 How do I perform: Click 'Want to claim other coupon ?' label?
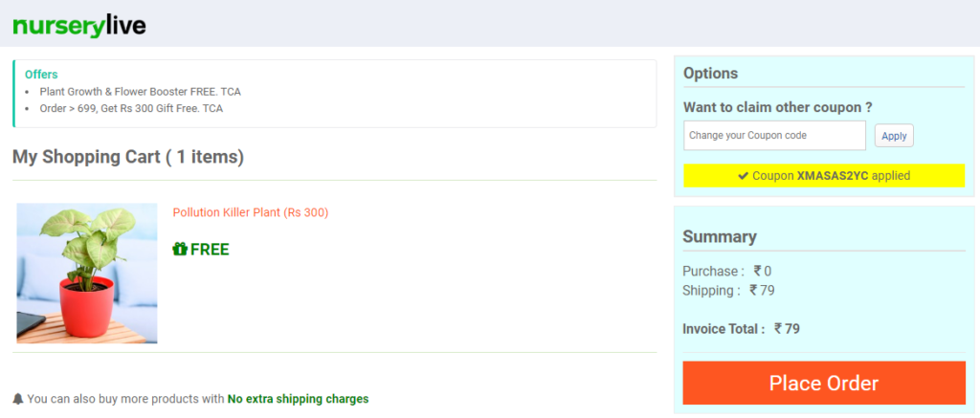(777, 107)
